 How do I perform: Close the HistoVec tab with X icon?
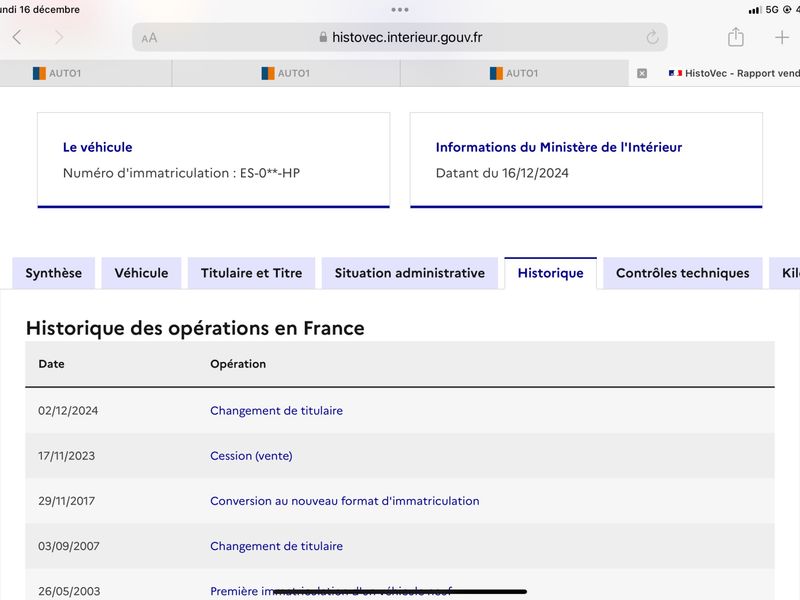click(x=642, y=73)
